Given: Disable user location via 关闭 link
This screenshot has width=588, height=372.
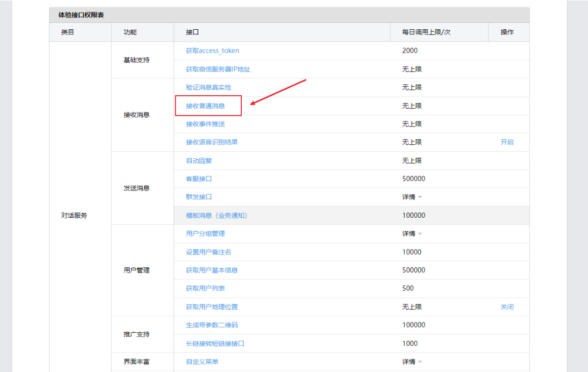Looking at the screenshot, I should 507,307.
